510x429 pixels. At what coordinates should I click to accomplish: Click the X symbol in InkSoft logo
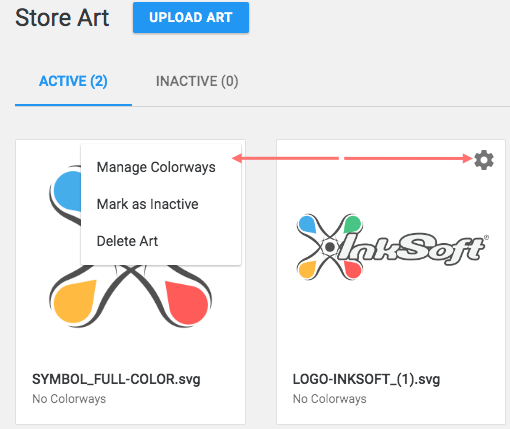[329, 247]
